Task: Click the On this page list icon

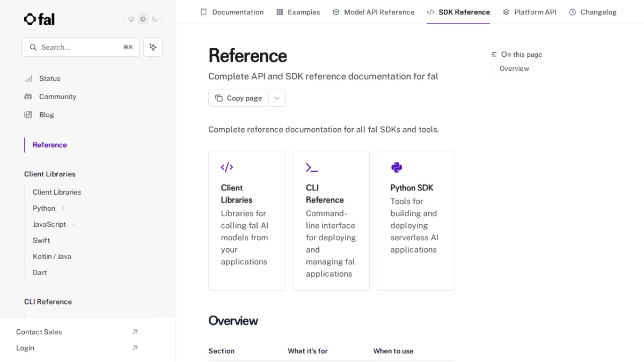Action: (x=494, y=55)
